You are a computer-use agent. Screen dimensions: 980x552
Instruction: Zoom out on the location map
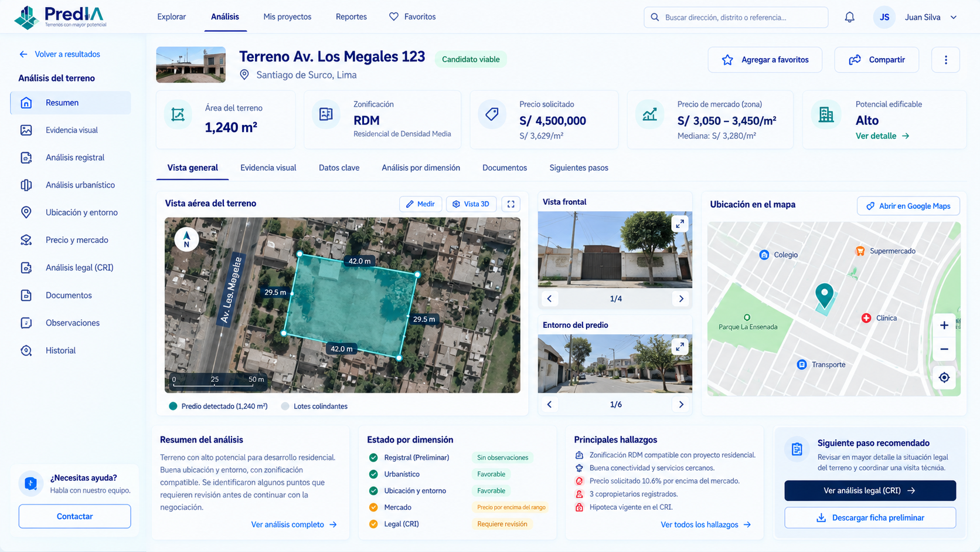(944, 349)
